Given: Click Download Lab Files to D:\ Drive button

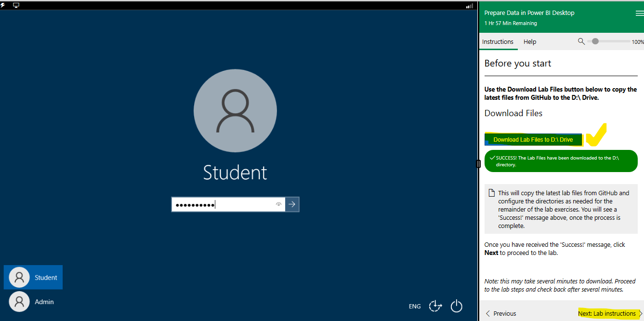Looking at the screenshot, I should click(x=533, y=140).
